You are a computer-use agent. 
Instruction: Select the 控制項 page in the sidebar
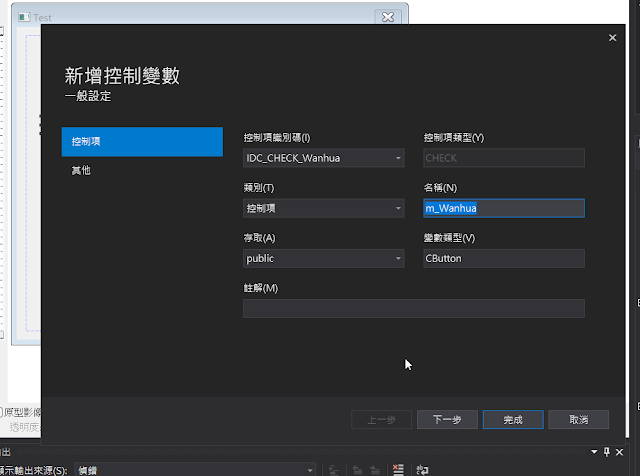[x=142, y=142]
